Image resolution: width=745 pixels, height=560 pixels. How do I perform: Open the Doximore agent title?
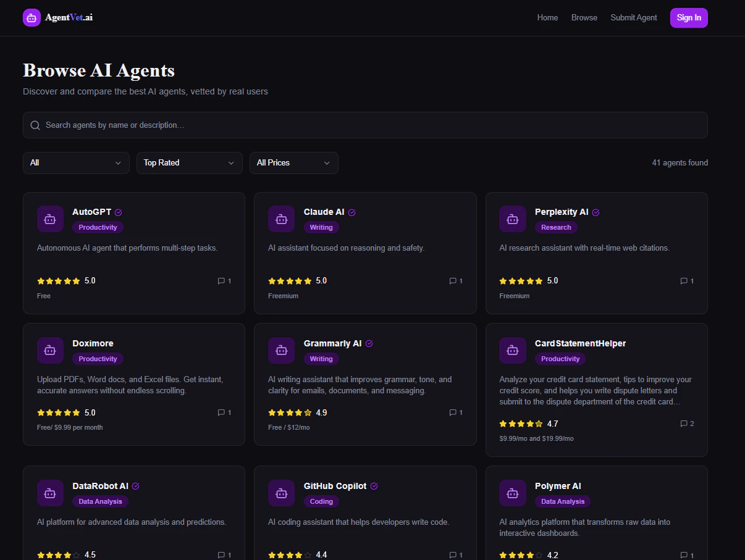coord(93,343)
